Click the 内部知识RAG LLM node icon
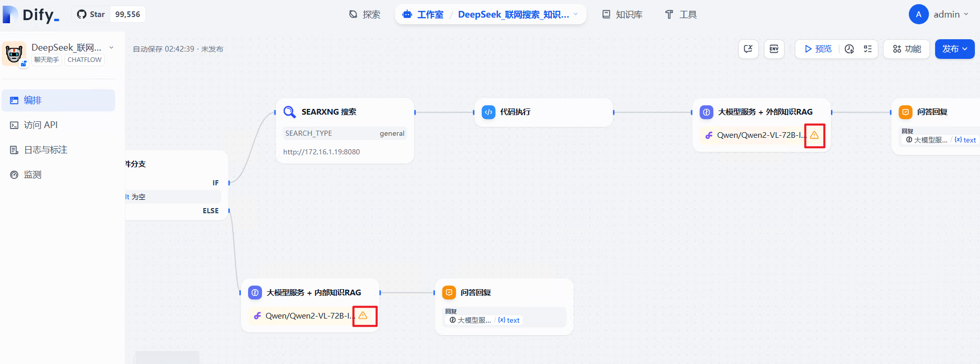Viewport: 980px width, 364px height. point(255,293)
